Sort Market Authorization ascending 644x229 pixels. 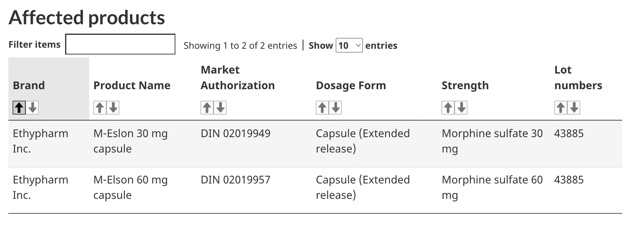(x=207, y=108)
